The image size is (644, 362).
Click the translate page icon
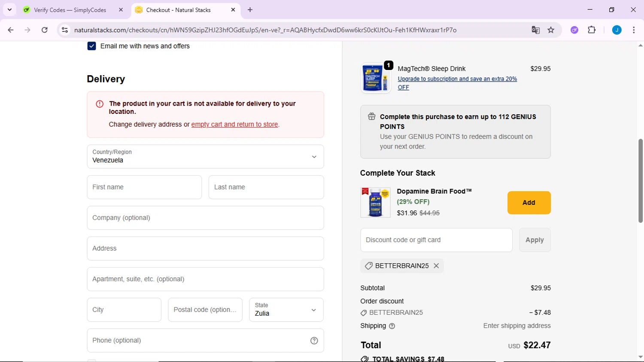[x=535, y=30]
